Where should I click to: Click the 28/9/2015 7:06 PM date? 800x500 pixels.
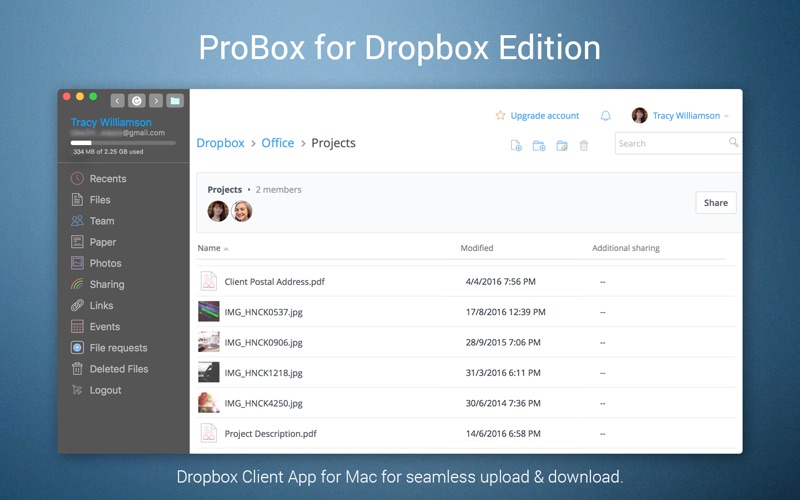[x=503, y=342]
